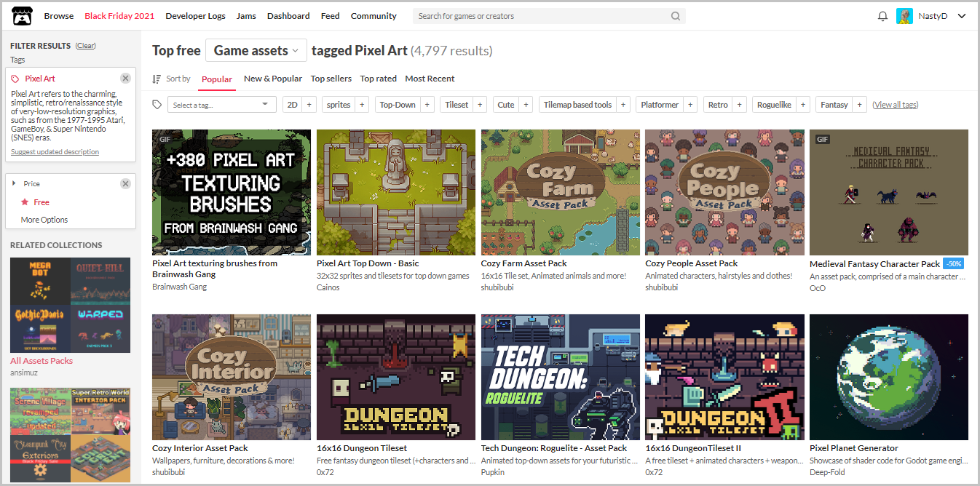
Task: Focus the search games or creators field
Action: (x=542, y=16)
